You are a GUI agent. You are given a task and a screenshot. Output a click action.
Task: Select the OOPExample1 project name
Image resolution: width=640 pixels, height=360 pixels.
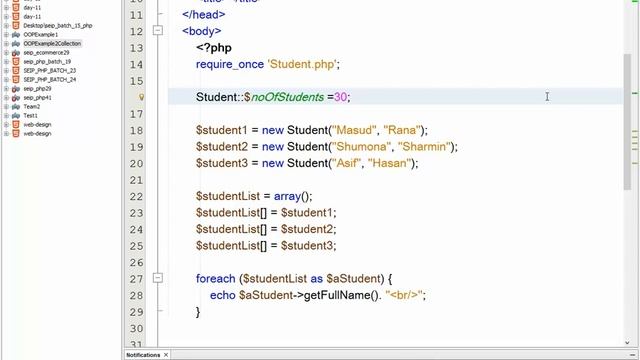click(x=41, y=35)
